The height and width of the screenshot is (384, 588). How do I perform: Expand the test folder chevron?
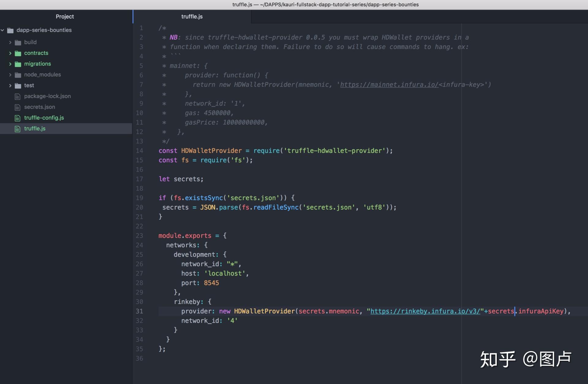pyautogui.click(x=10, y=85)
